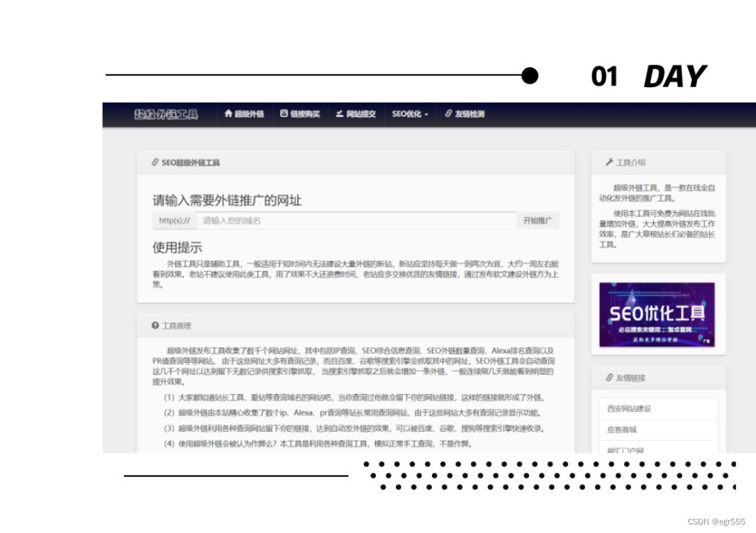Viewport: 756px width, 533px height.
Task: Click the speech-bubble icon next to 链接购买
Action: point(285,115)
